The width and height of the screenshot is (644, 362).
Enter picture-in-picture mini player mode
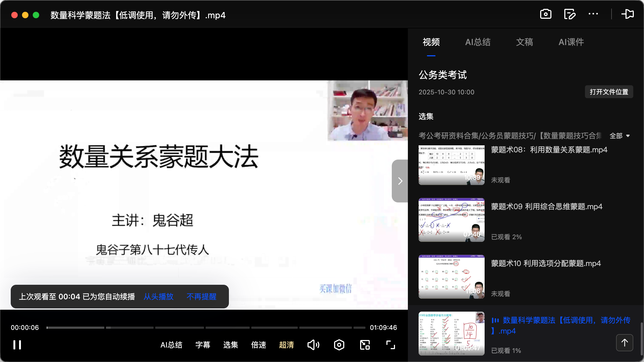(x=365, y=345)
